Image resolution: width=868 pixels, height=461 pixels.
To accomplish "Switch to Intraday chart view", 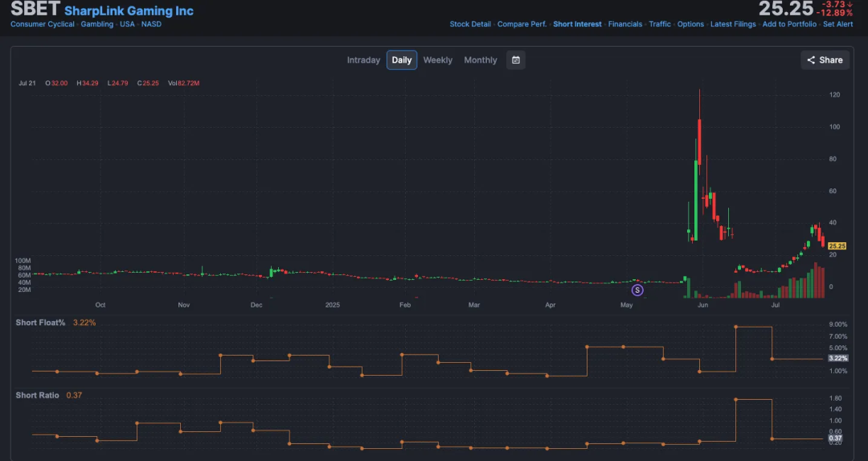I will pos(363,60).
